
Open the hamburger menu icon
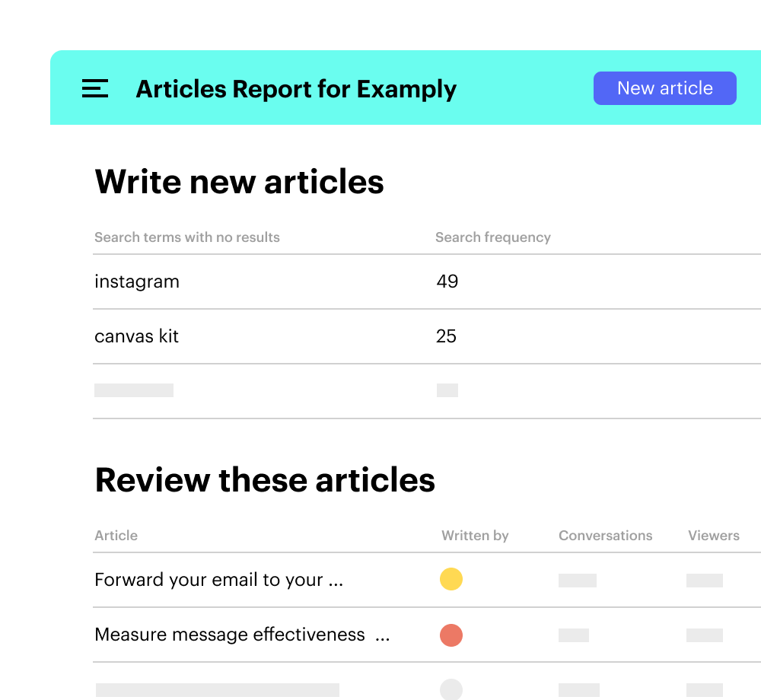94,88
